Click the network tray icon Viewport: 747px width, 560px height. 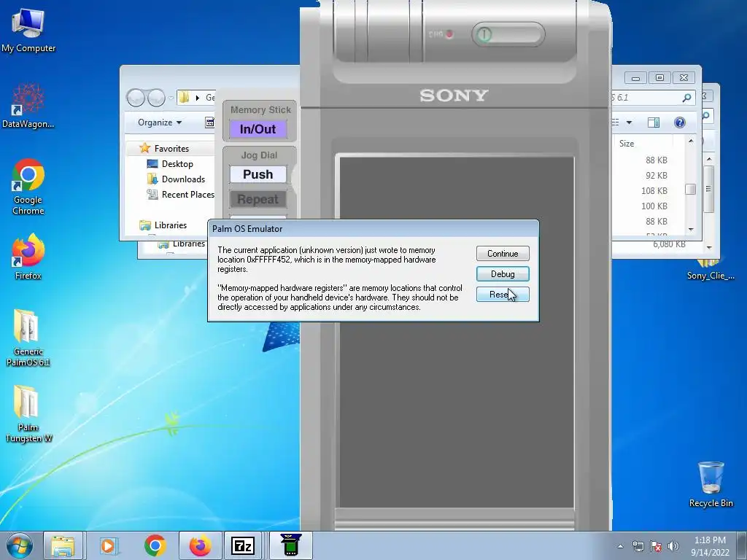(x=638, y=546)
